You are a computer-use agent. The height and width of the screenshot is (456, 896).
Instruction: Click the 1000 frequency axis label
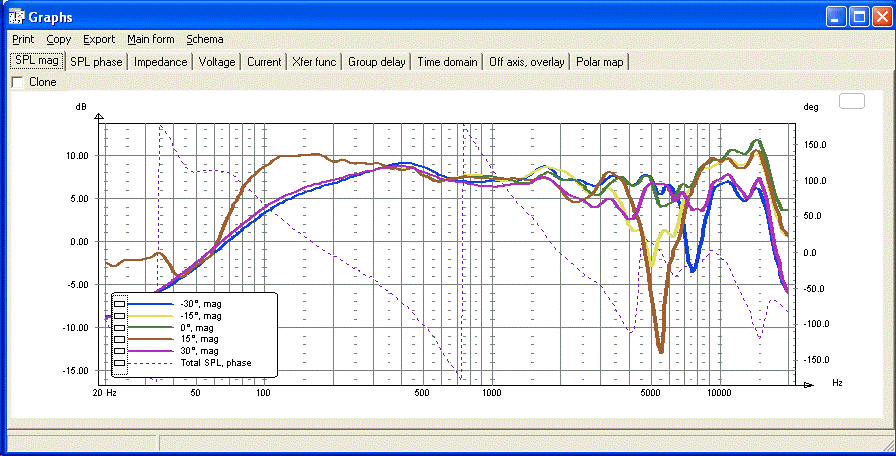coord(491,393)
